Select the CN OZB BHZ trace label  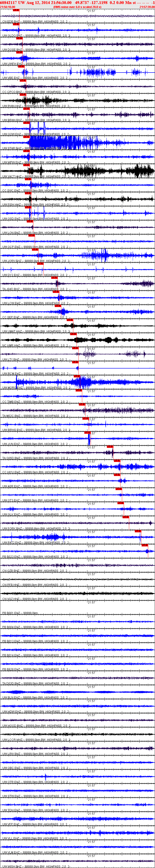click(x=35, y=571)
